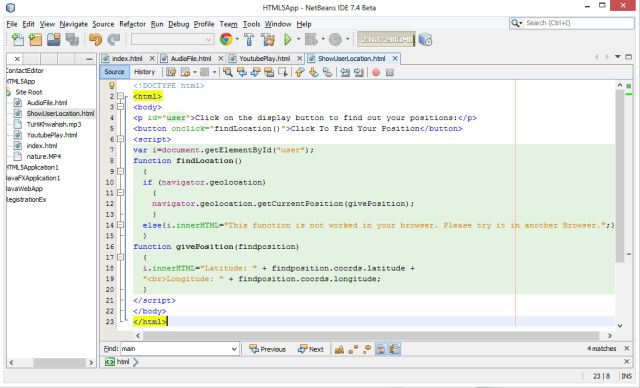Switch to the YoutubePlay.html tab
Image resolution: width=640 pixels, height=388 pixels.
point(264,59)
